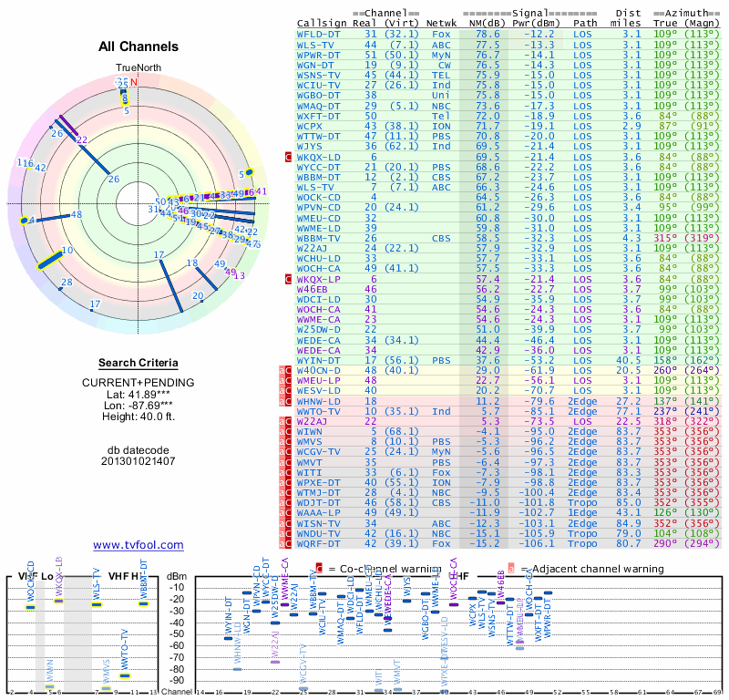Open the www.tvfool.com link
The width and height of the screenshot is (729, 700).
139,545
